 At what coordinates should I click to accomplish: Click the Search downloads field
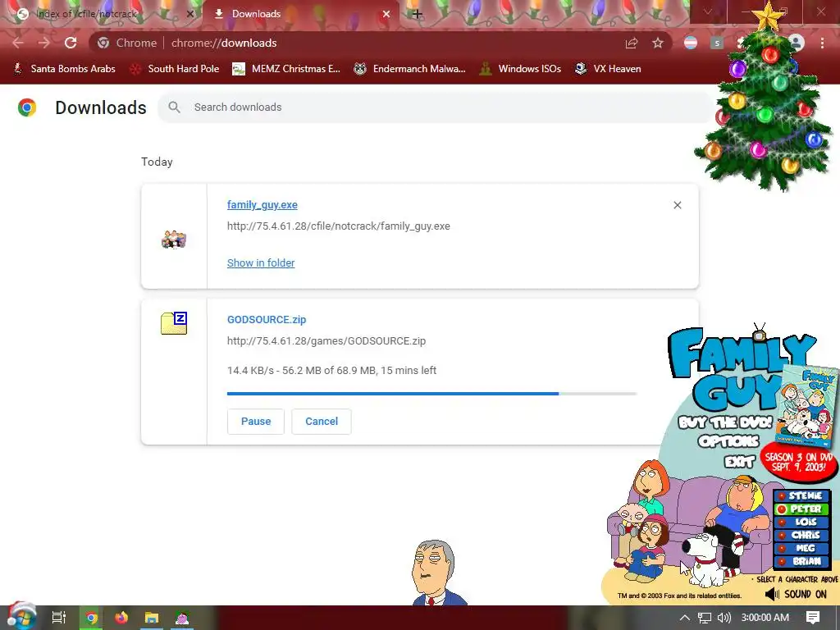coord(436,107)
